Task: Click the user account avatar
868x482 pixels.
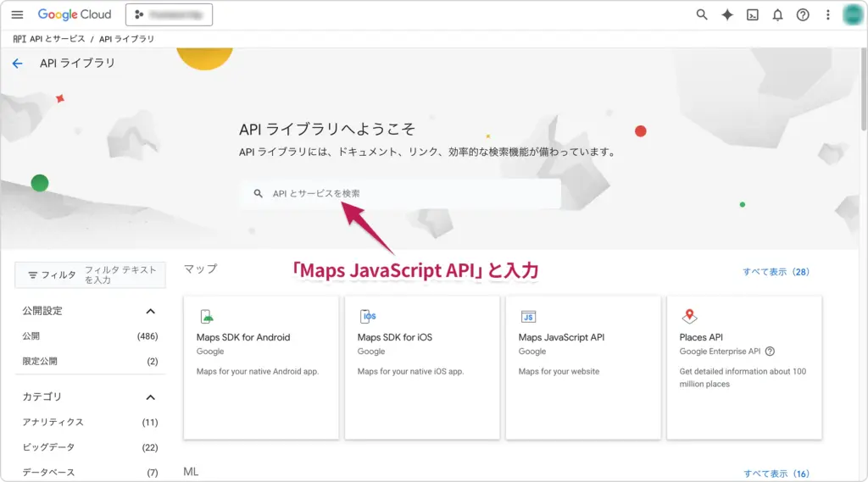Action: 853,15
